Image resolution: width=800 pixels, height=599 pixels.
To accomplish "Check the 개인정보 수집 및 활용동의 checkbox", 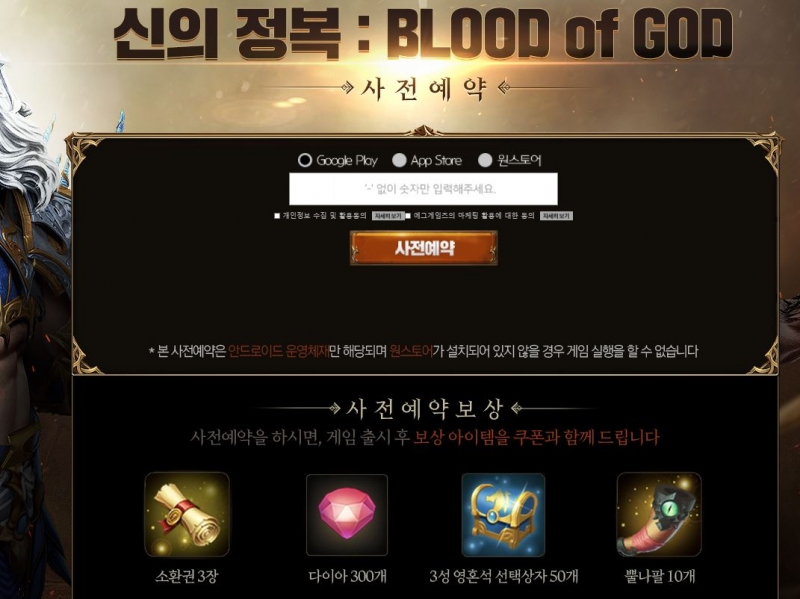I will pos(277,216).
